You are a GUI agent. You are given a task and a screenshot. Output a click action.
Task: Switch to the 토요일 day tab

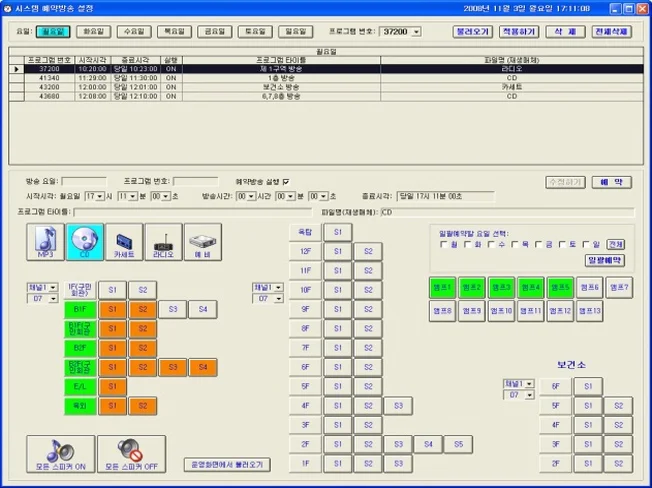point(255,32)
